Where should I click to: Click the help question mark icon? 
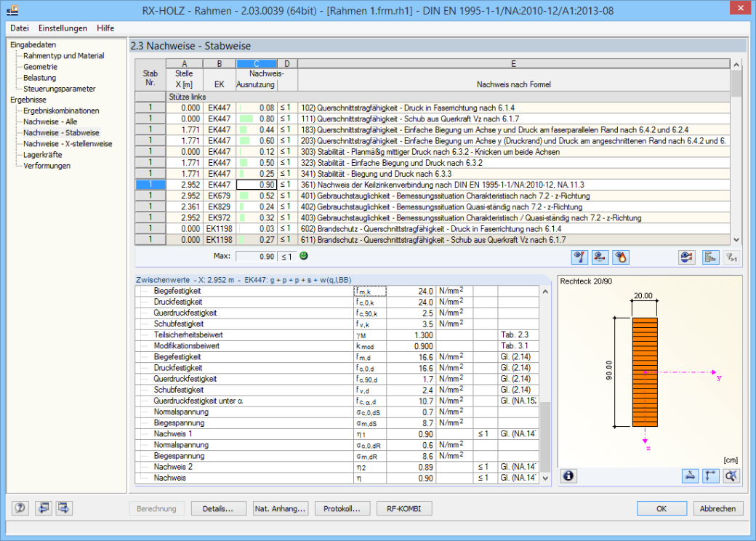tap(20, 508)
